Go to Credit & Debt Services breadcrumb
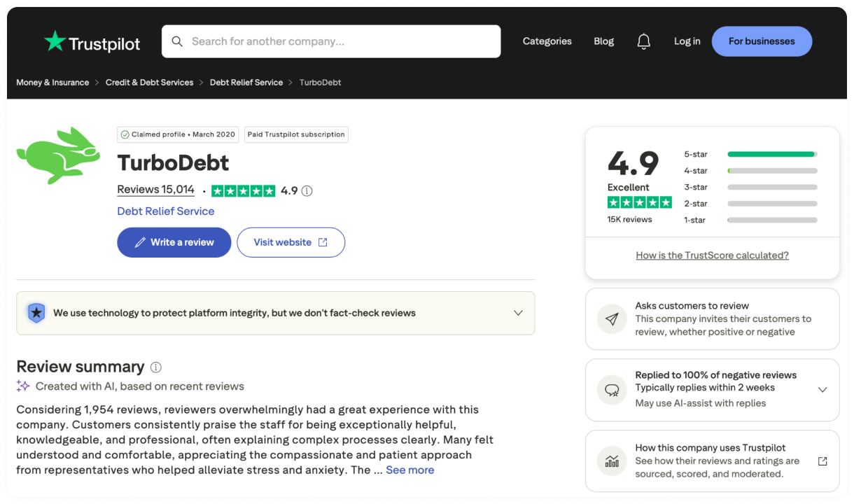This screenshot has height=504, width=854. click(149, 83)
